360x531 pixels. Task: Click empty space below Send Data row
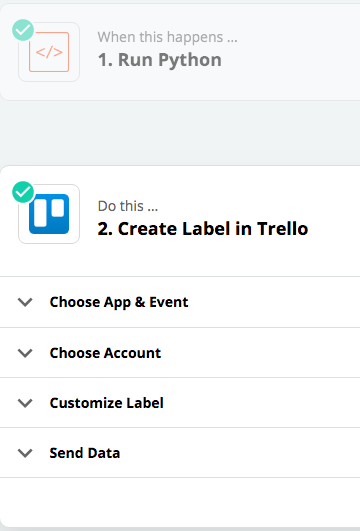click(180, 502)
